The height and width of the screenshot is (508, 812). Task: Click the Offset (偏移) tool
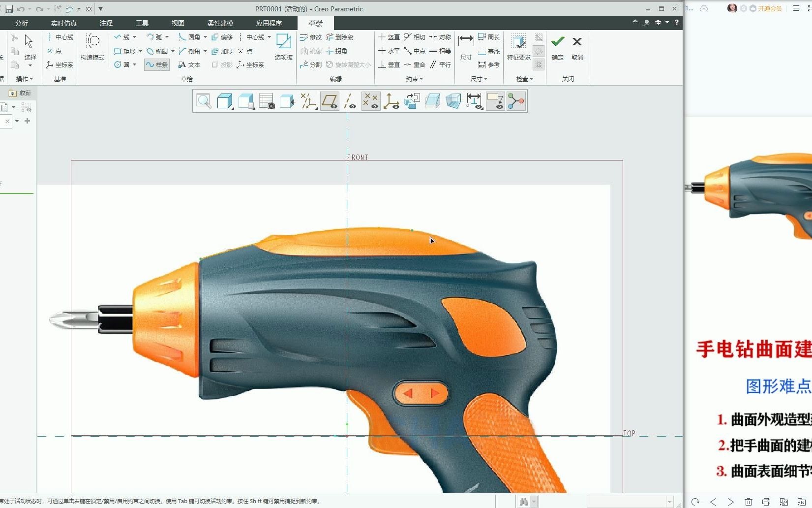click(x=222, y=37)
